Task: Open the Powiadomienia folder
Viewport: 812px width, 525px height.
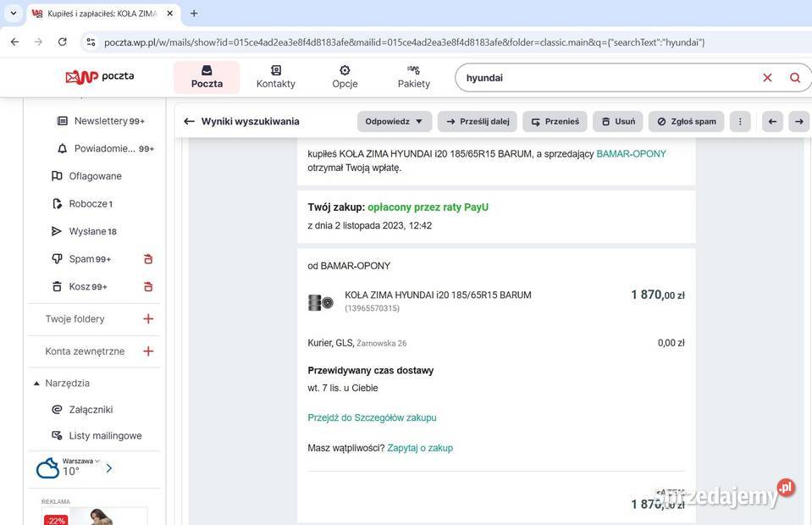Action: pyautogui.click(x=105, y=148)
